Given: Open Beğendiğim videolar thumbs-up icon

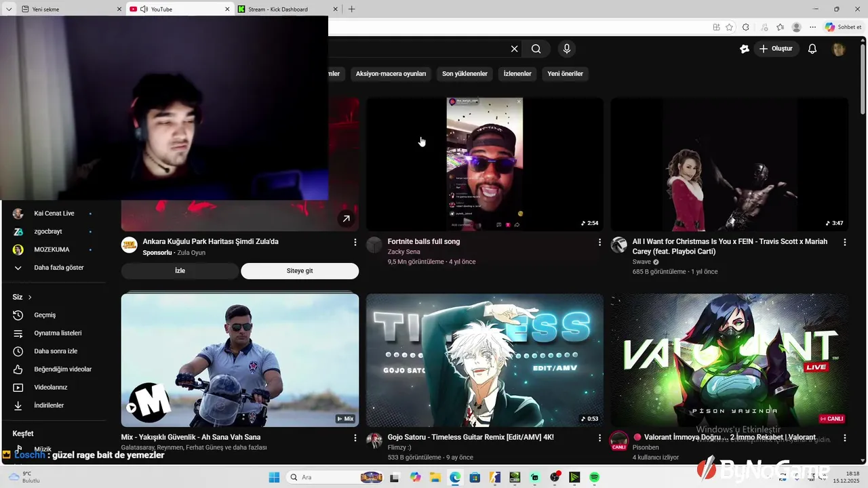Looking at the screenshot, I should [x=18, y=369].
